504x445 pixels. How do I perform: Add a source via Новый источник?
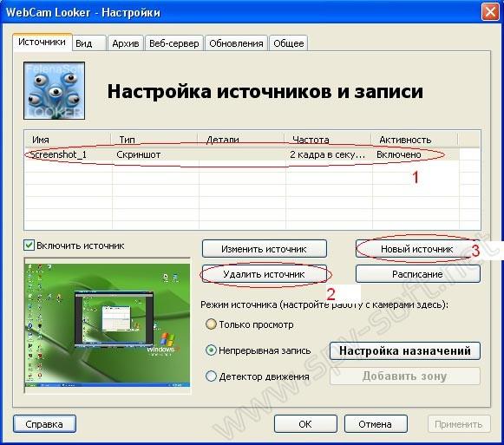pyautogui.click(x=417, y=249)
